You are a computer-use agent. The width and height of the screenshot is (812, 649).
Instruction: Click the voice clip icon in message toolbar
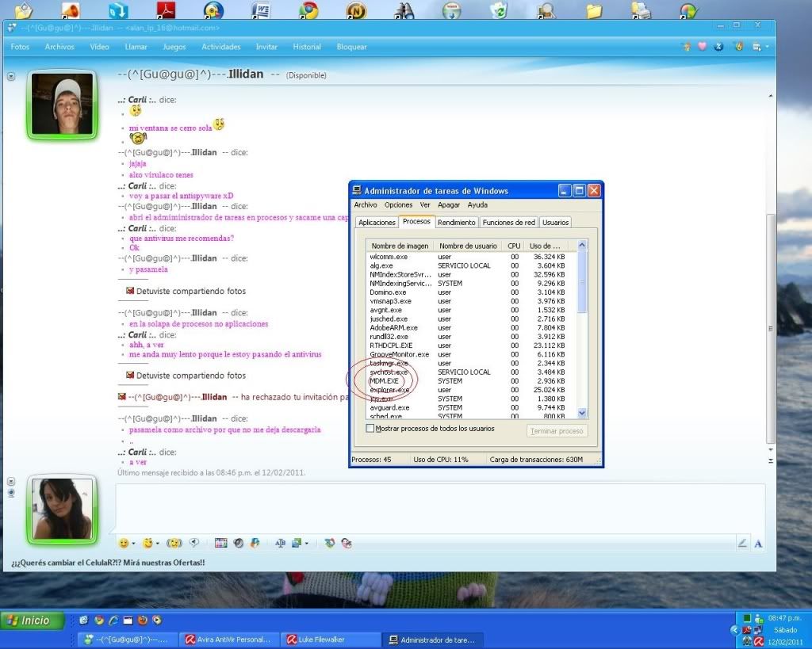(193, 544)
